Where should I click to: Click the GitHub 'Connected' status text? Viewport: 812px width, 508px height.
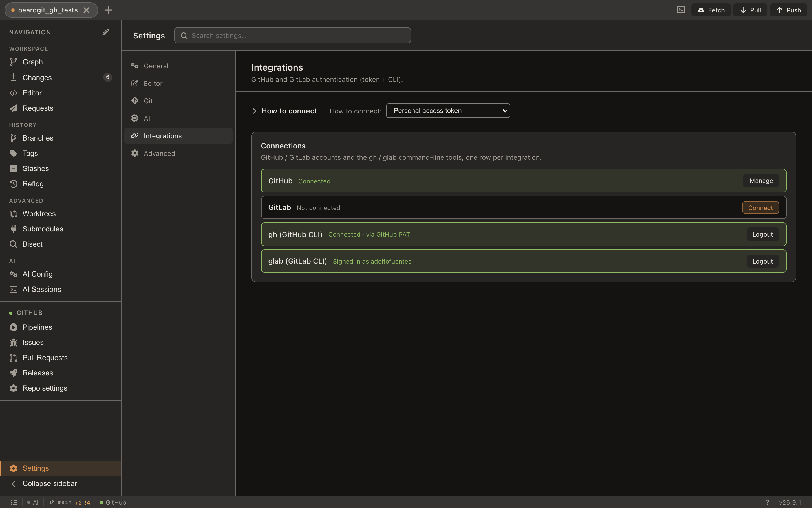pyautogui.click(x=314, y=181)
